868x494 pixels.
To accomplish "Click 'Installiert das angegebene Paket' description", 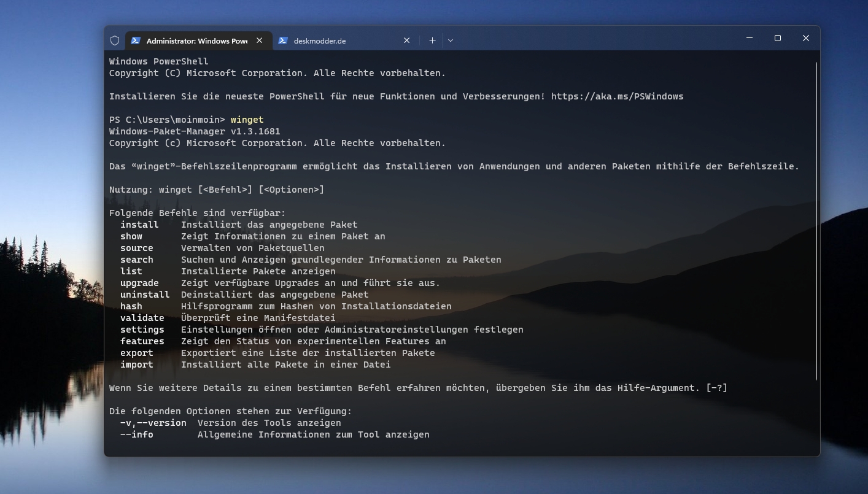I will point(269,225).
